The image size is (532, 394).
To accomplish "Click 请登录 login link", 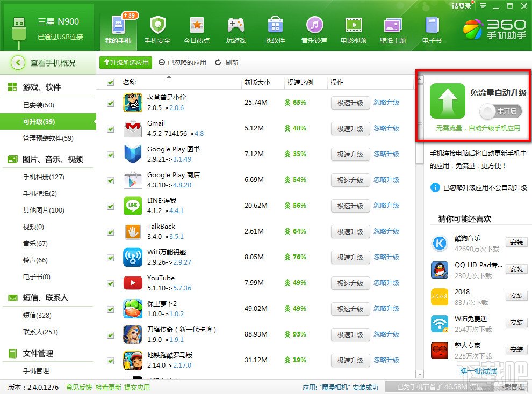I will 462,6.
